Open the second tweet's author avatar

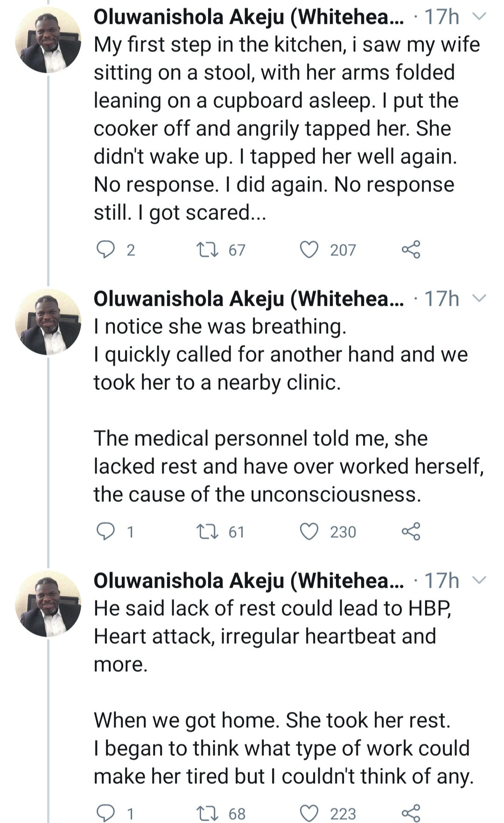point(48,322)
